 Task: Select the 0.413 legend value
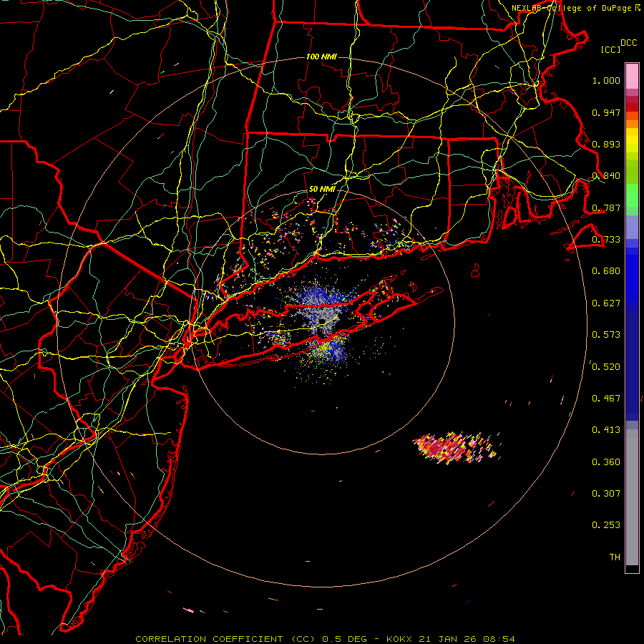pos(606,430)
